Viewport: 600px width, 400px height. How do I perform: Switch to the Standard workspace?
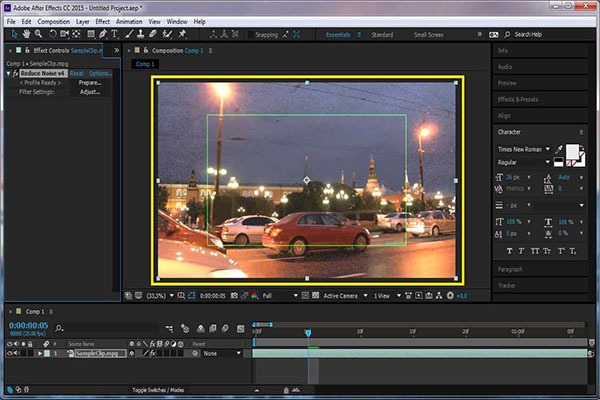(382, 35)
